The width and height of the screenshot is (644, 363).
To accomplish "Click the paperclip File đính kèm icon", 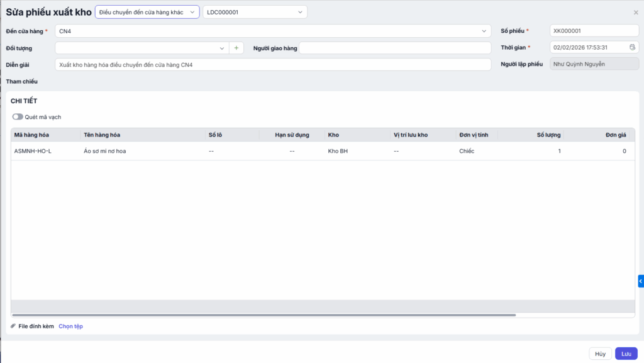I will 13,326.
